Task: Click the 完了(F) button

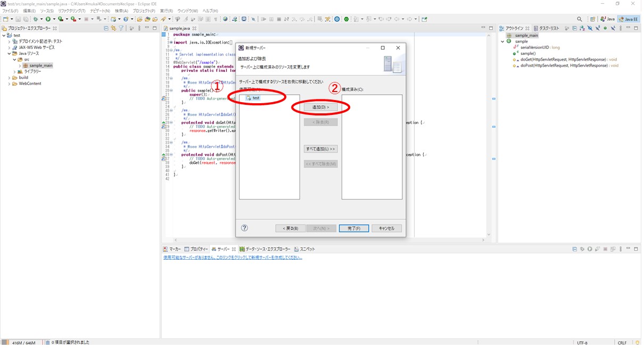Action: pyautogui.click(x=354, y=228)
